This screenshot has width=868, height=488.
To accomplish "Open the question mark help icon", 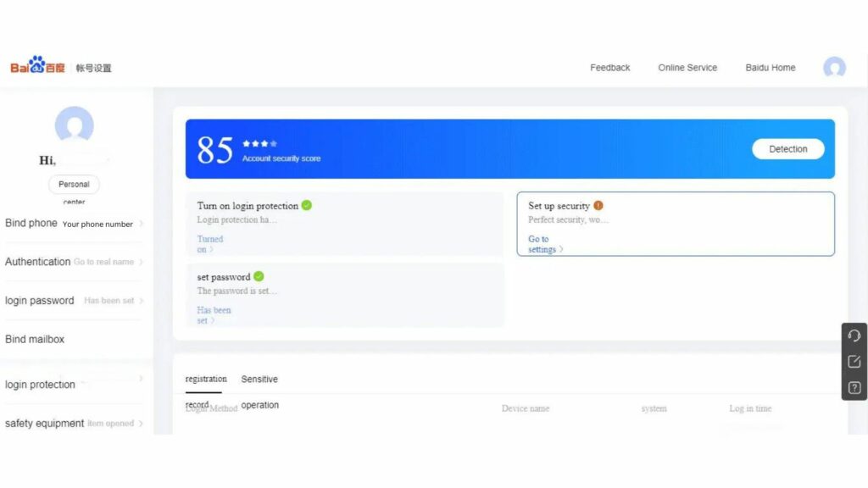I will click(x=854, y=388).
